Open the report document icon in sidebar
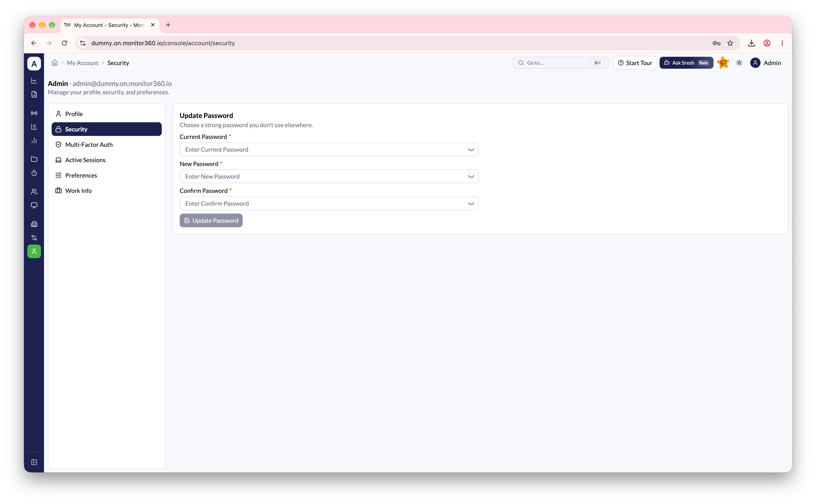816x504 pixels. click(x=34, y=94)
